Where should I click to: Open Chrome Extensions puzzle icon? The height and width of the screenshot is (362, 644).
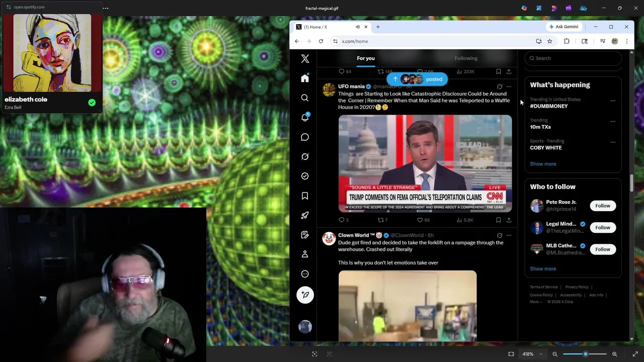tap(567, 41)
